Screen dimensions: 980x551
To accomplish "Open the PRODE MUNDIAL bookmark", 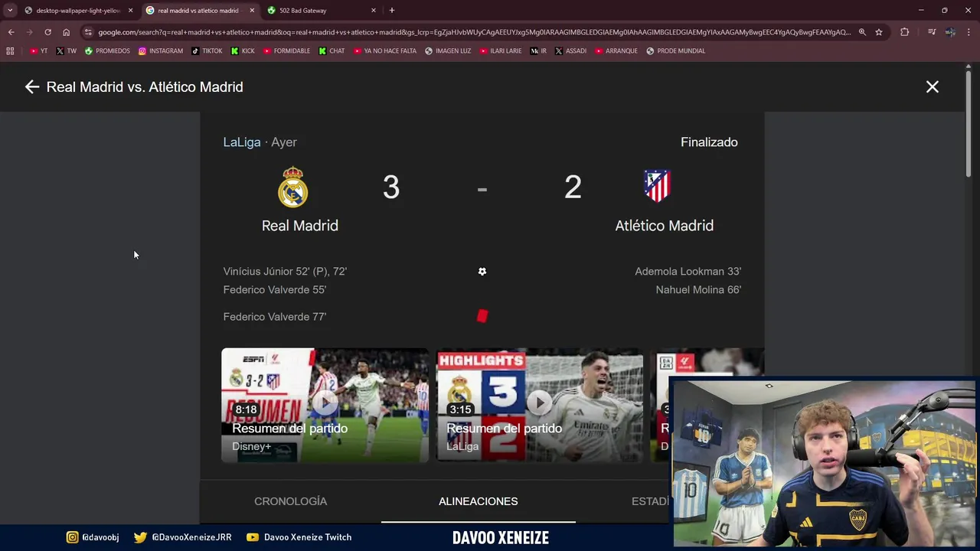I will point(675,51).
